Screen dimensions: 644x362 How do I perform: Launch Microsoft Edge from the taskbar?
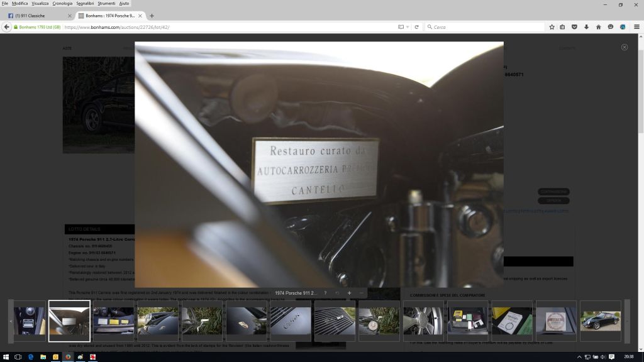coord(31,357)
